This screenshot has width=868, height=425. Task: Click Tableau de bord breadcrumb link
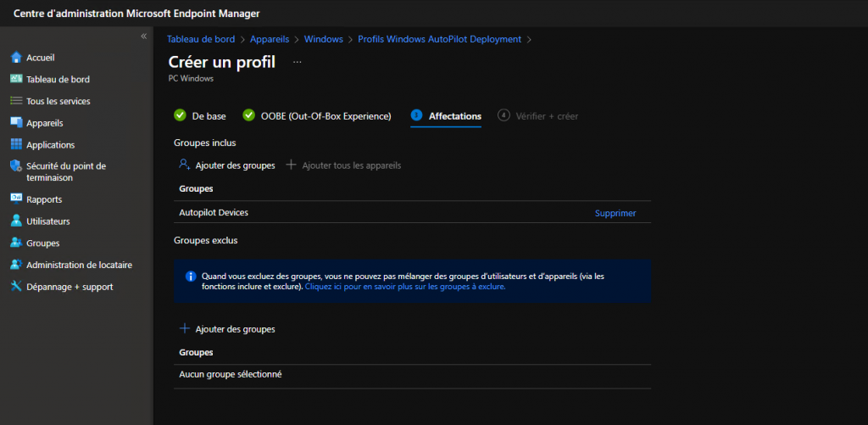tap(201, 39)
